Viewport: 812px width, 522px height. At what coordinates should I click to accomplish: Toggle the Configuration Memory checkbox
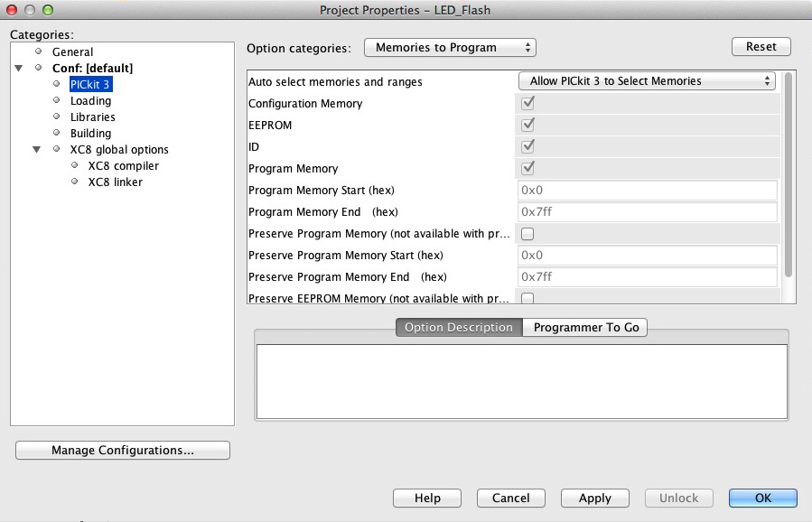[527, 103]
